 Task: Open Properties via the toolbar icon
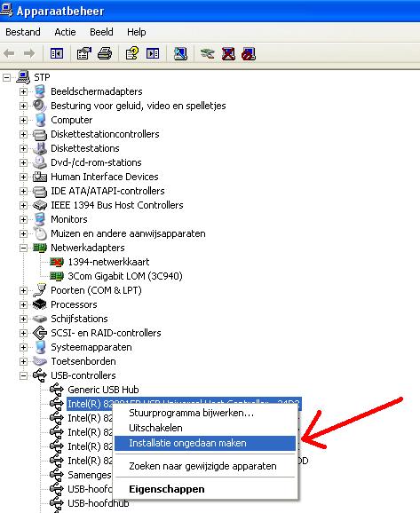83,53
